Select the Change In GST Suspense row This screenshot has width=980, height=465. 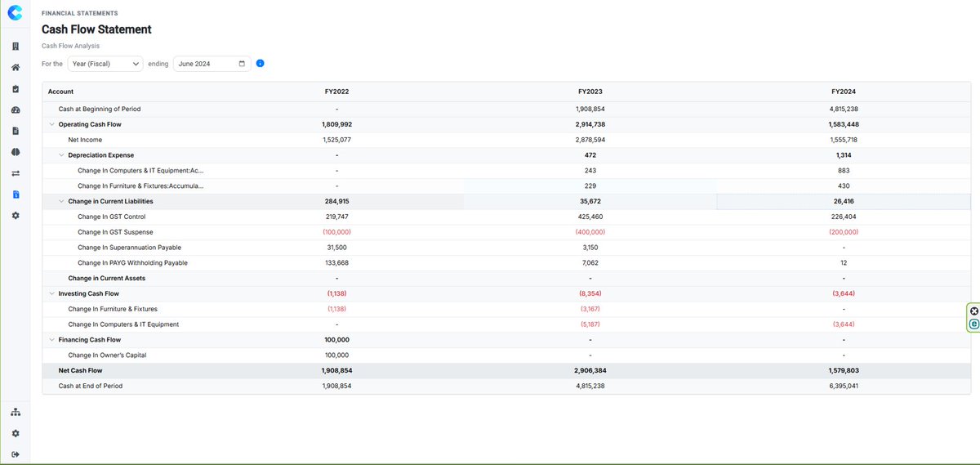point(506,232)
